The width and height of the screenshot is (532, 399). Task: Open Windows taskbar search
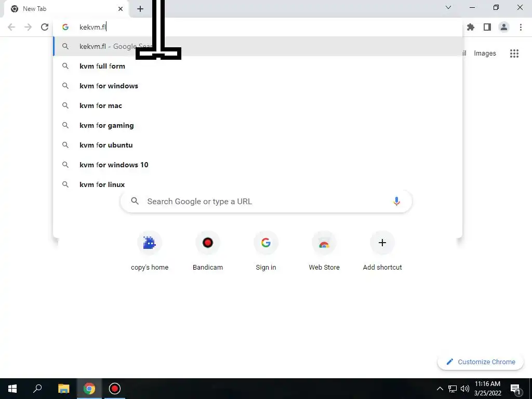[37, 389]
